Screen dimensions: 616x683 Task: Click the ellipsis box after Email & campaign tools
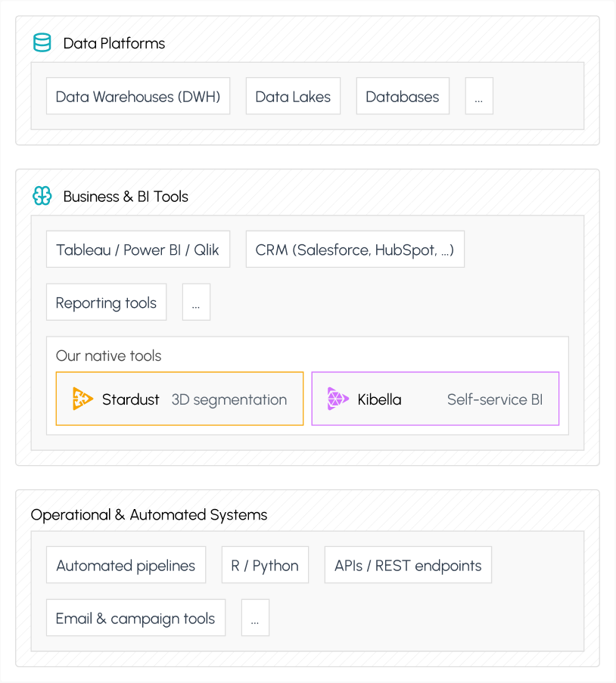click(x=256, y=618)
